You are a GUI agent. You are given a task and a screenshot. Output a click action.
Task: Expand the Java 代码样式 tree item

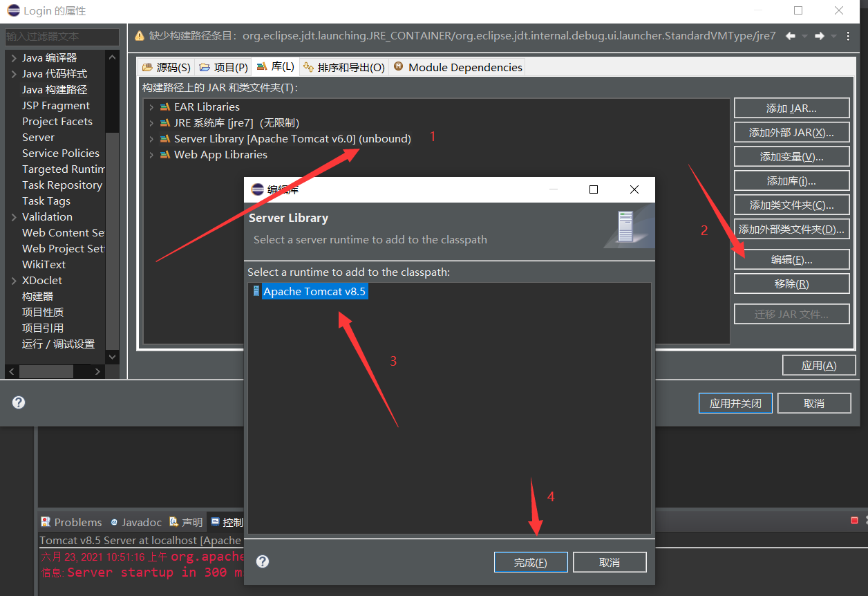pos(14,74)
